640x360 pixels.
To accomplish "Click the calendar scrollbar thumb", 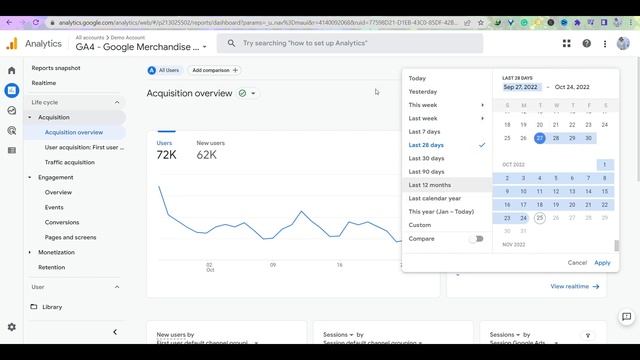I will click(x=616, y=245).
